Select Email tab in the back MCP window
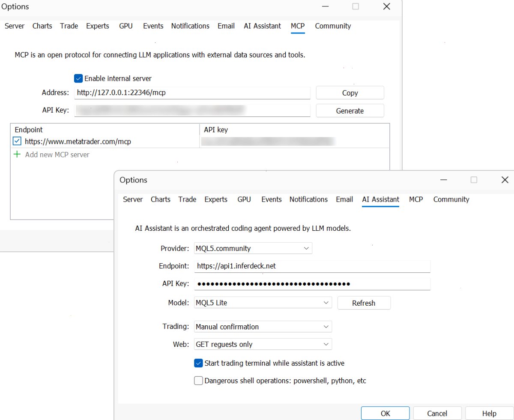 226,26
